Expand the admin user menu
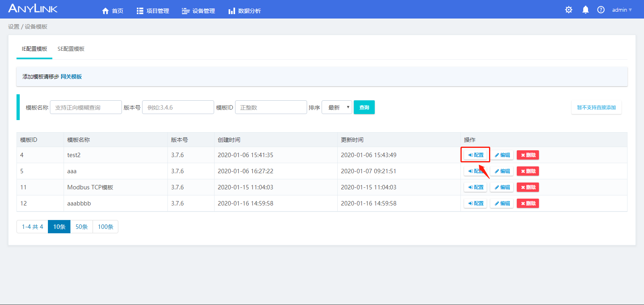This screenshot has height=305, width=644. (622, 10)
